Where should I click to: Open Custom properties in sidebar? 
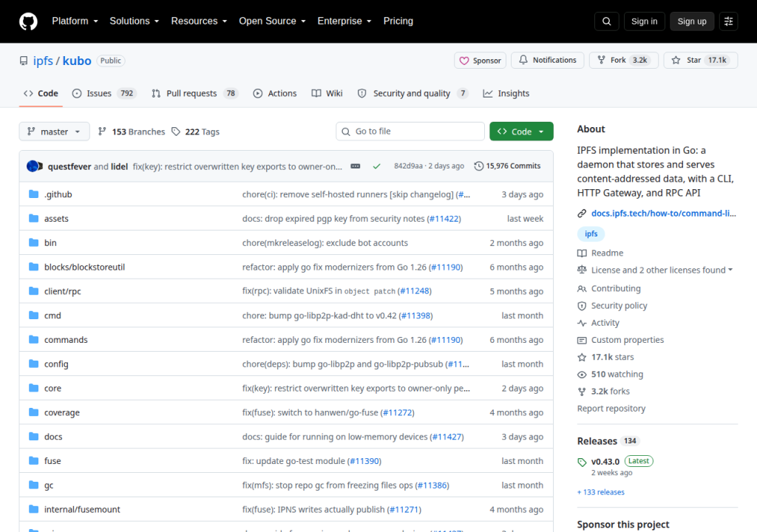[x=620, y=340]
